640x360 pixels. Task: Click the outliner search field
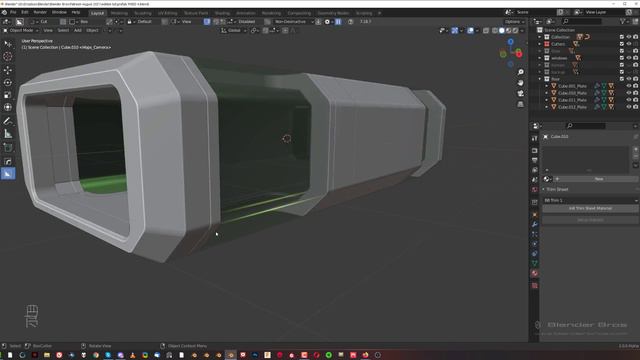point(582,21)
